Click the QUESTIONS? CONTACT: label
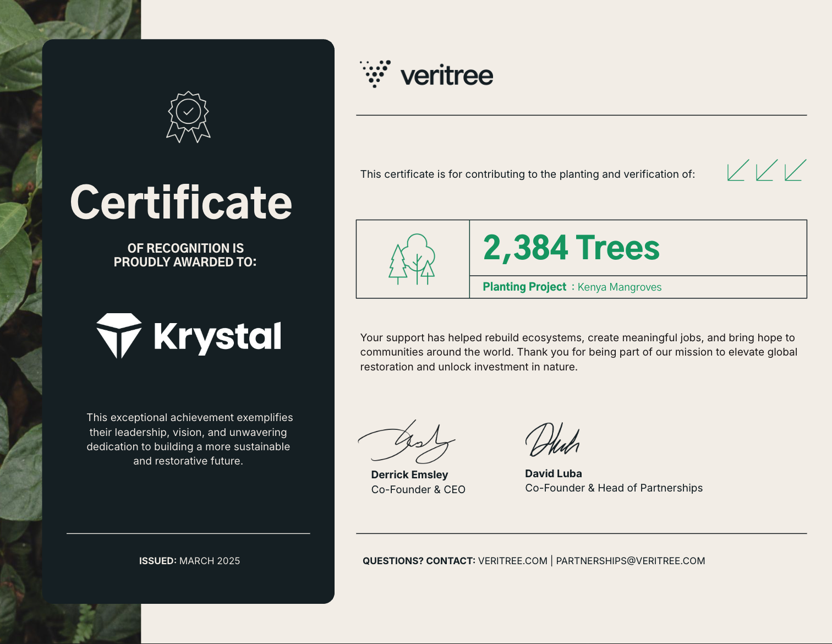This screenshot has height=644, width=832. pyautogui.click(x=419, y=561)
